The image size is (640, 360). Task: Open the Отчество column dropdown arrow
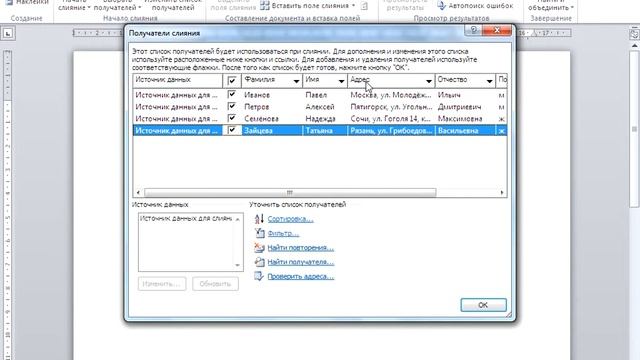click(489, 81)
